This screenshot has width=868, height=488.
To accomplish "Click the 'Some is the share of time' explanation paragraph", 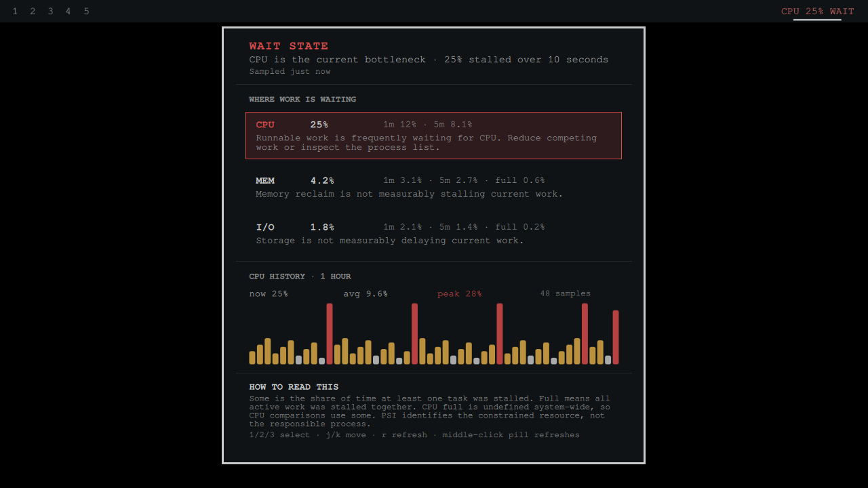I will pyautogui.click(x=430, y=411).
